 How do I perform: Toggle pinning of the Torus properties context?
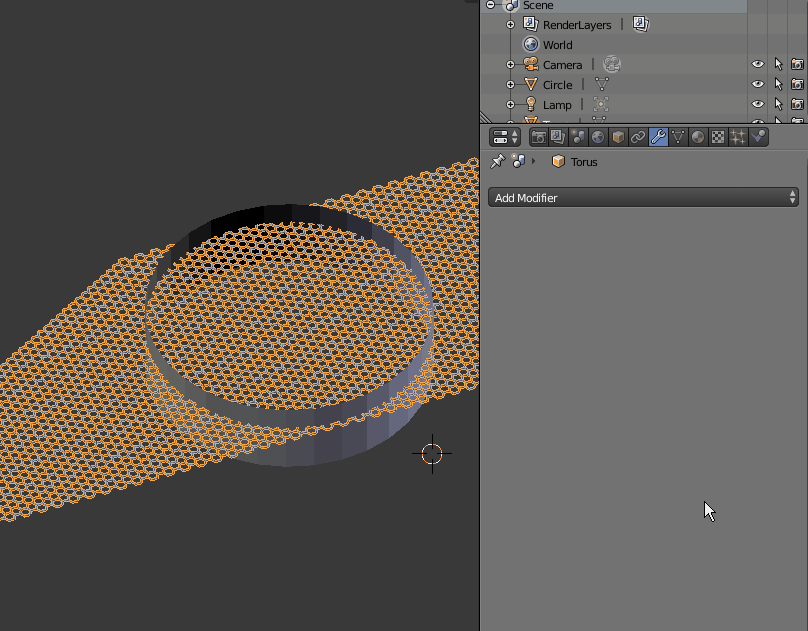pos(498,160)
